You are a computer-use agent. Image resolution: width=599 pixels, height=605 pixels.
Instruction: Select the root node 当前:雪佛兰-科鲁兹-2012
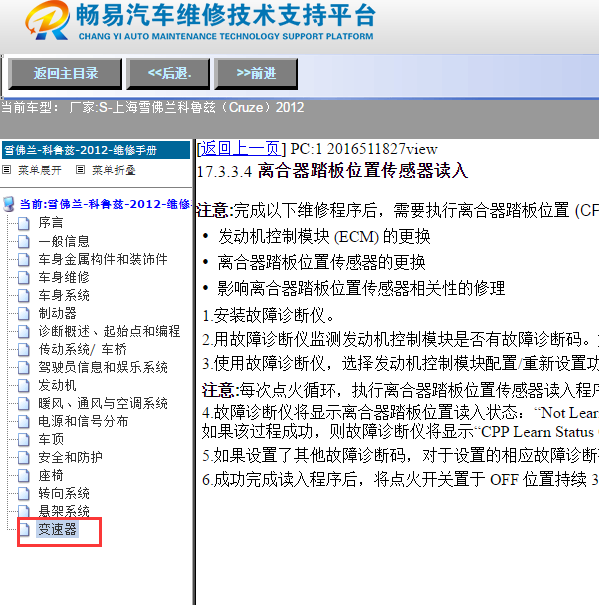(105, 204)
